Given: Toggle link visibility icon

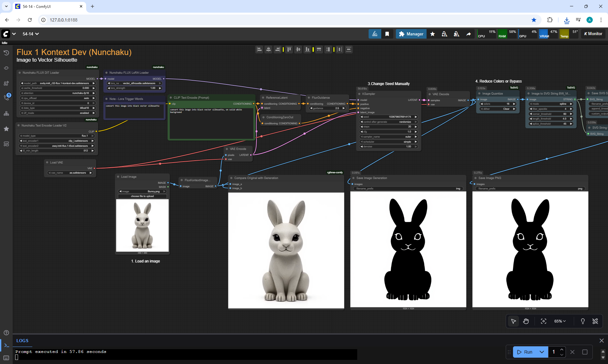Looking at the screenshot, I should 595,321.
